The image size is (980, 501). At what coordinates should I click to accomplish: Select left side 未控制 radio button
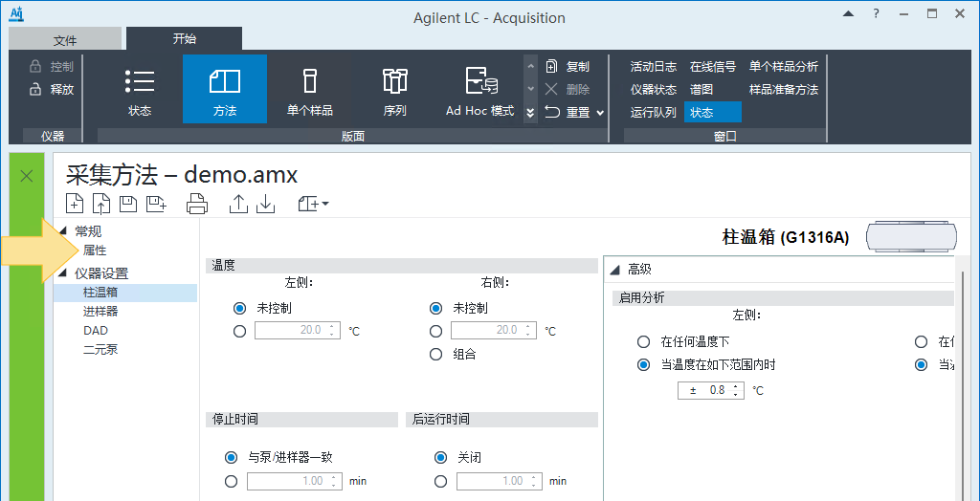239,308
